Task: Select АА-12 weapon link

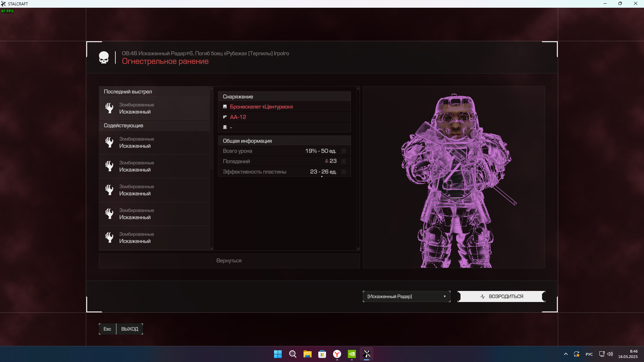Action: click(x=238, y=117)
